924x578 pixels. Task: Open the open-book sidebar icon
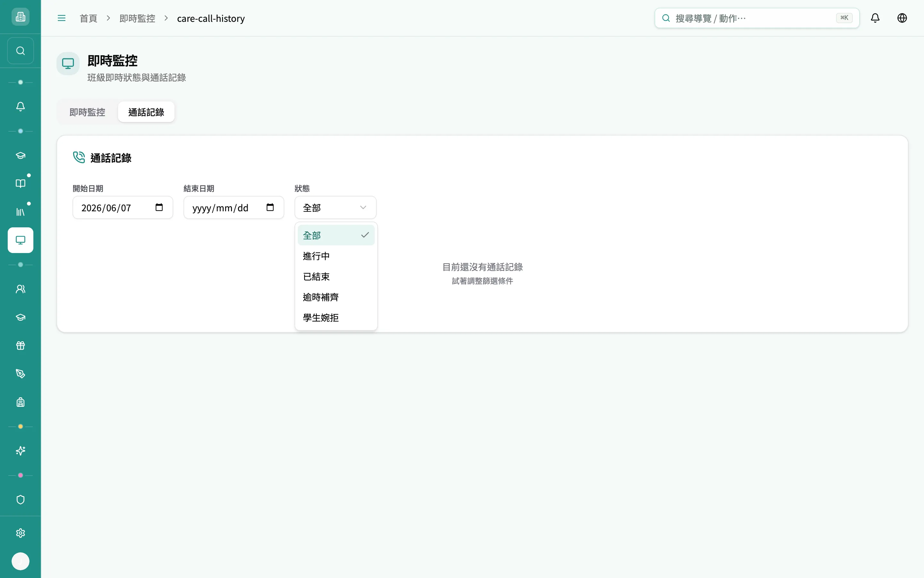(x=20, y=183)
